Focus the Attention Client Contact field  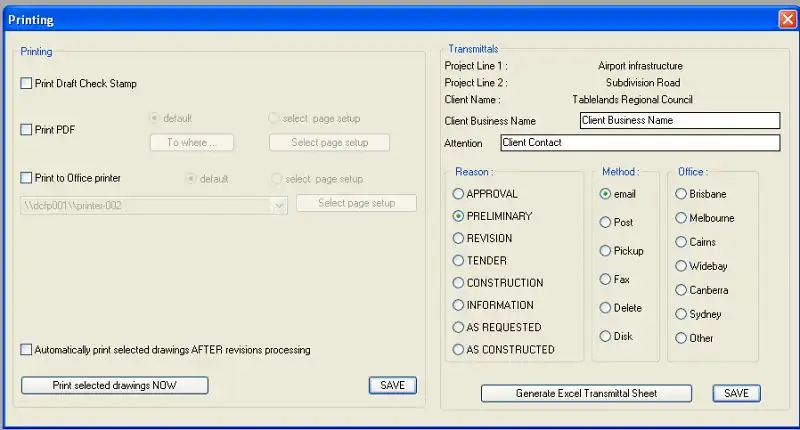click(x=640, y=143)
